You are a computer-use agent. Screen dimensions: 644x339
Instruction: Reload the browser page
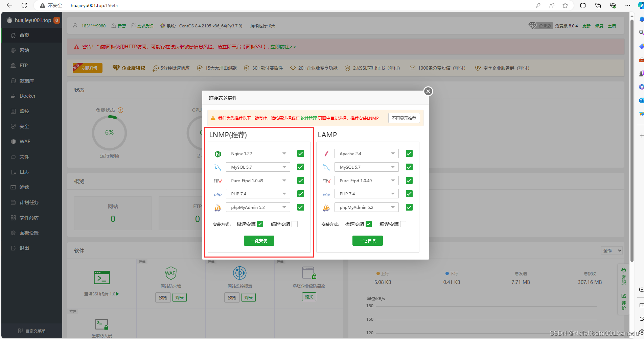click(x=24, y=5)
